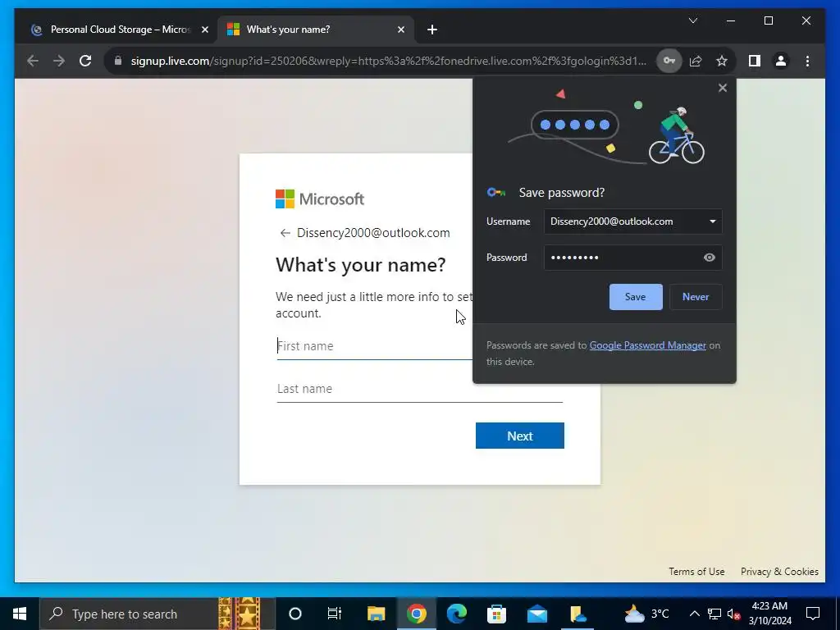
Task: Open Task View on the taskbar
Action: 335,614
